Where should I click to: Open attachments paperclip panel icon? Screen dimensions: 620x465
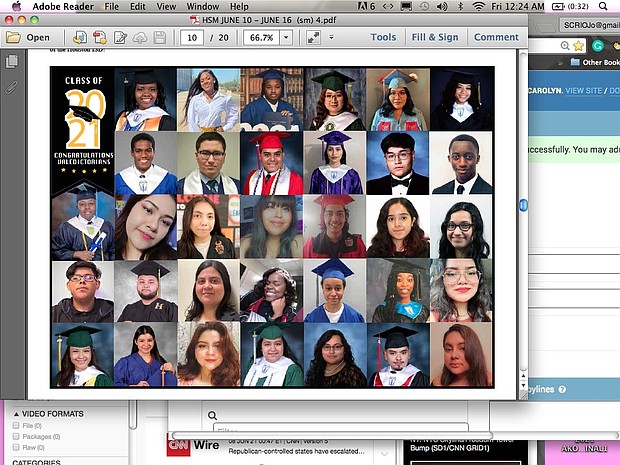tap(12, 87)
